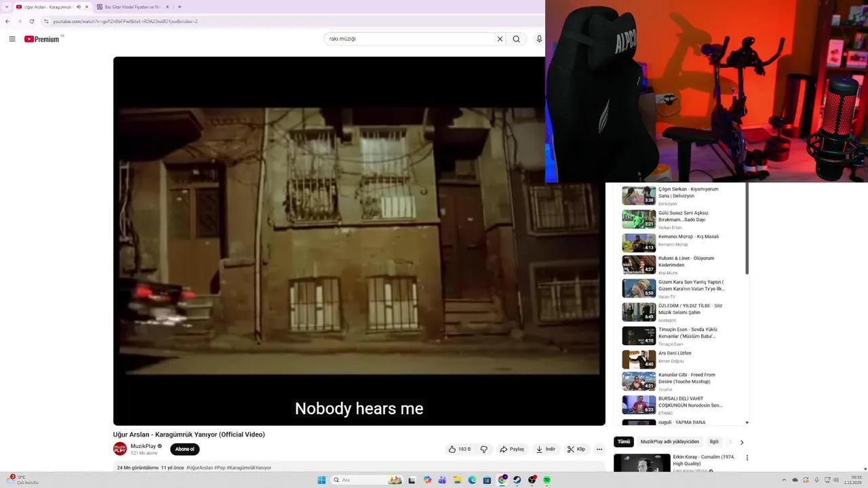Open MuzikPlay channel name link

143,446
